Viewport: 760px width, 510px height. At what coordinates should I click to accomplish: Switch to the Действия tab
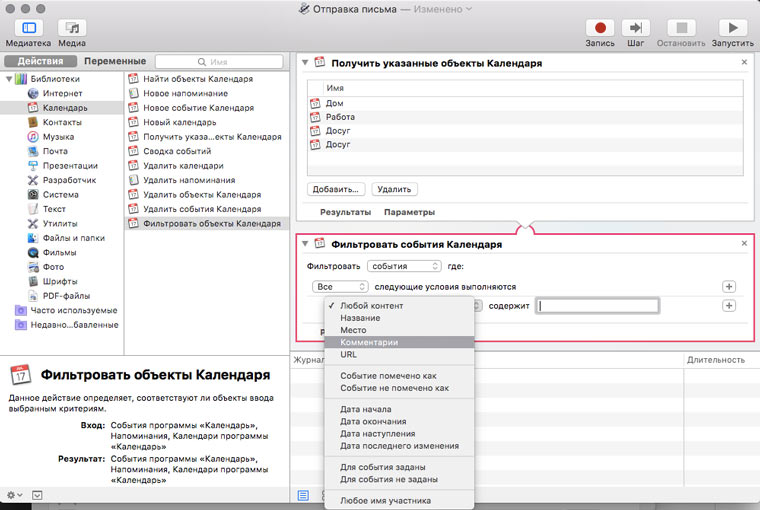[x=41, y=61]
